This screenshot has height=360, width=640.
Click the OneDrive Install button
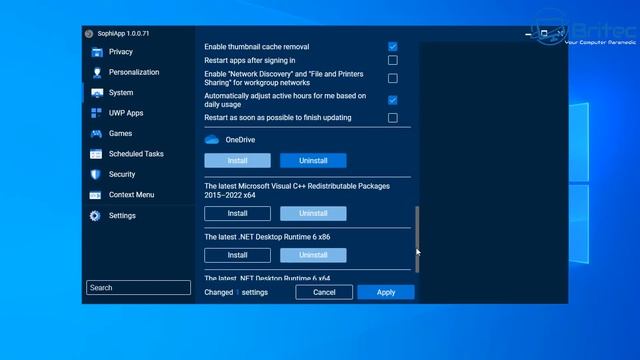pos(238,160)
